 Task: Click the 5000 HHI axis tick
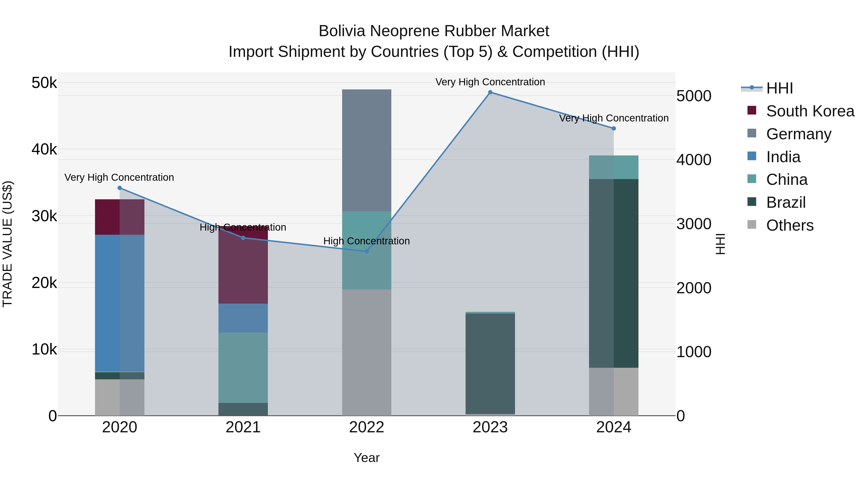(694, 96)
